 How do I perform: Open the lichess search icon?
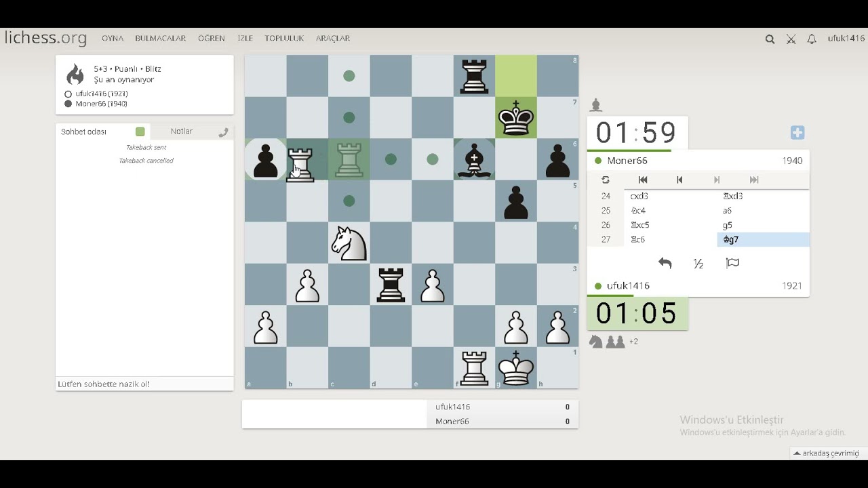pyautogui.click(x=770, y=39)
